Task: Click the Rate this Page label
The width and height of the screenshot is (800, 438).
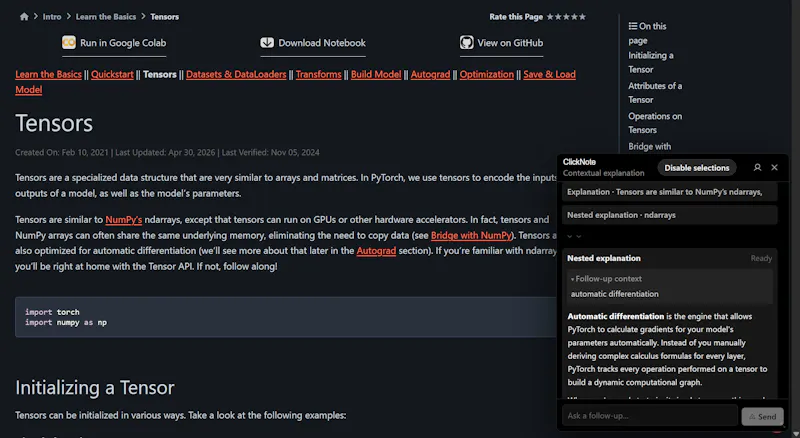Action: (516, 17)
